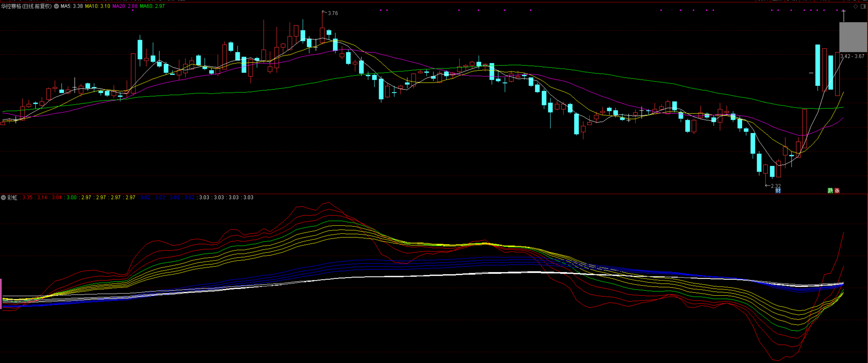This screenshot has width=868, height=363.
Task: Click the MA5: 3.38 label
Action: [72, 6]
